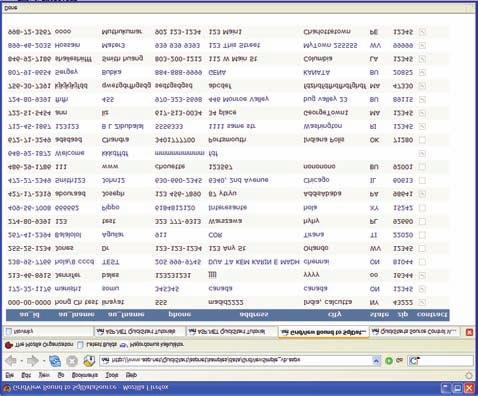The width and height of the screenshot is (478, 396).
Task: Sort by the au_id column header
Action: tap(29, 314)
